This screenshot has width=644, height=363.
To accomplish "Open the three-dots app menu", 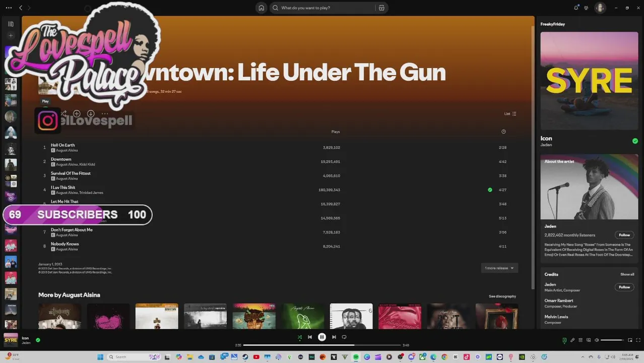I will pyautogui.click(x=9, y=8).
